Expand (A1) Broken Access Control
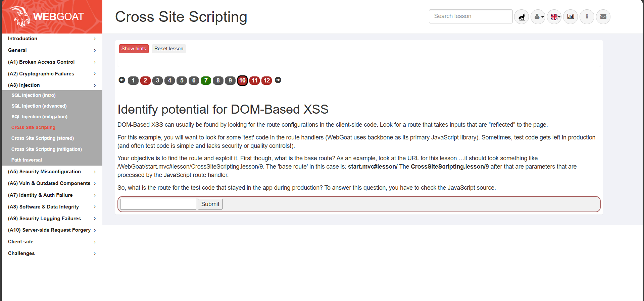The width and height of the screenshot is (644, 301). coord(52,62)
